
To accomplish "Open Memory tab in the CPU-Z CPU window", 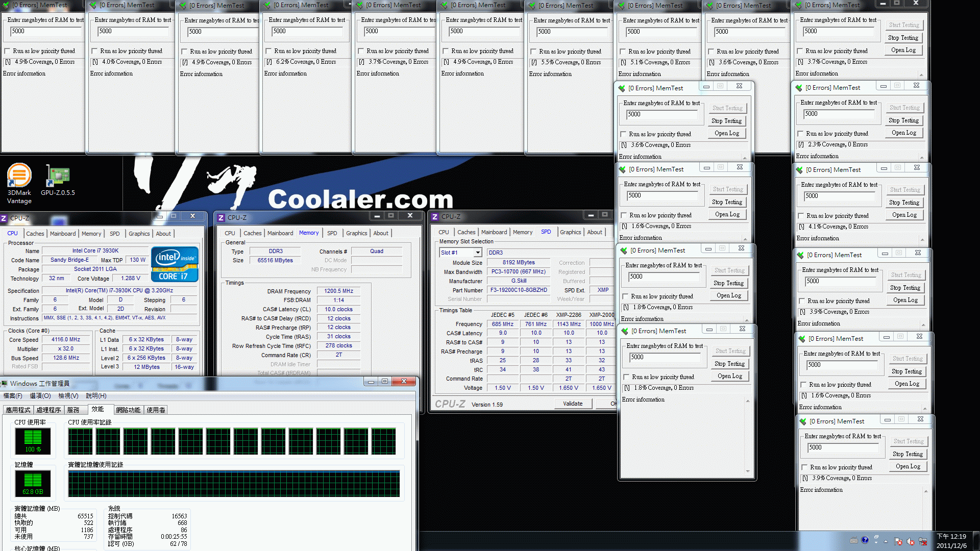I will pos(91,234).
